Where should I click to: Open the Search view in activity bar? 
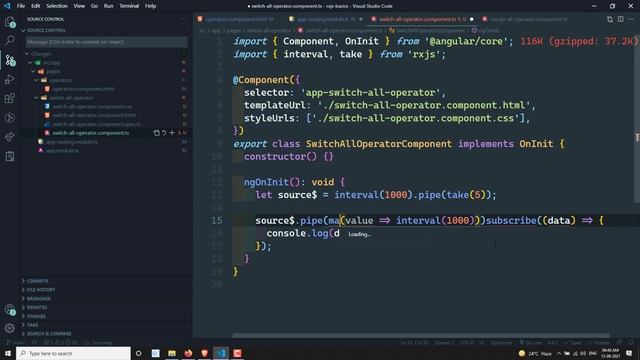[x=10, y=40]
